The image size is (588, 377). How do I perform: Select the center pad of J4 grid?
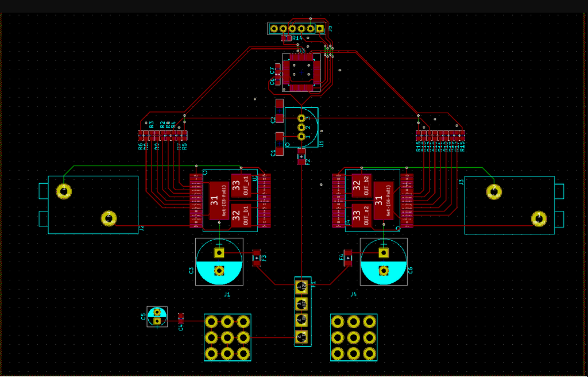[x=354, y=337]
